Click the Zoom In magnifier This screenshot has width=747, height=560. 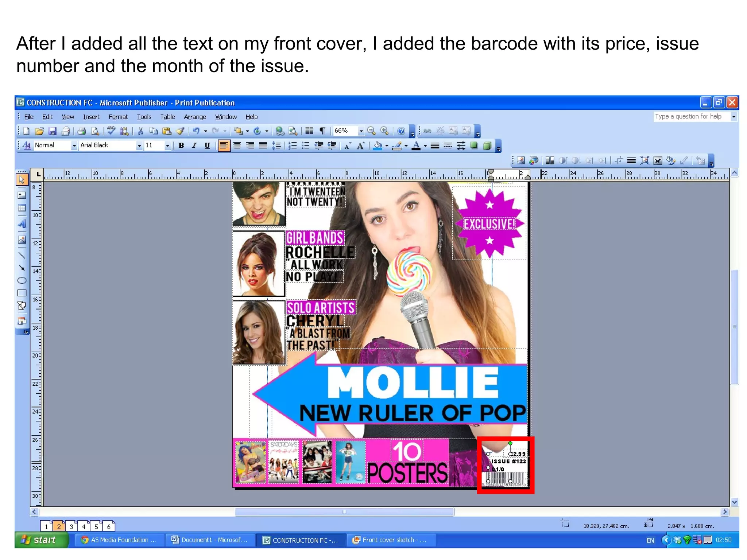click(384, 131)
